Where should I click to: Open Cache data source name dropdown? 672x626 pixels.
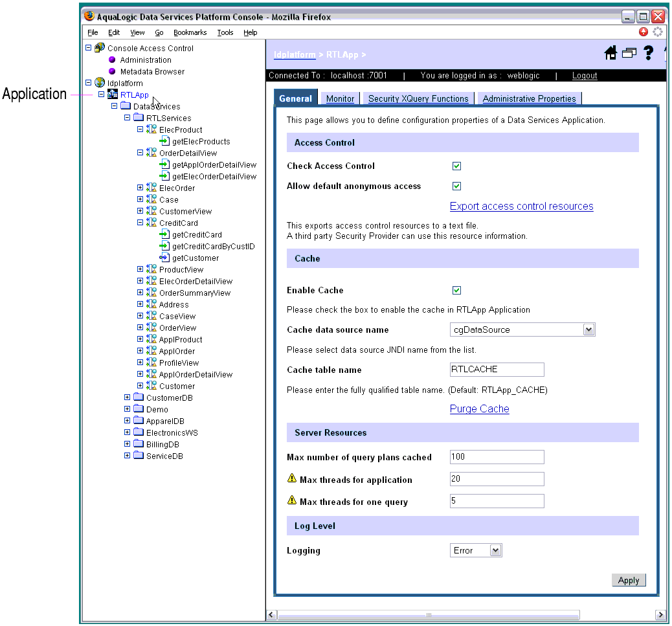pyautogui.click(x=589, y=330)
